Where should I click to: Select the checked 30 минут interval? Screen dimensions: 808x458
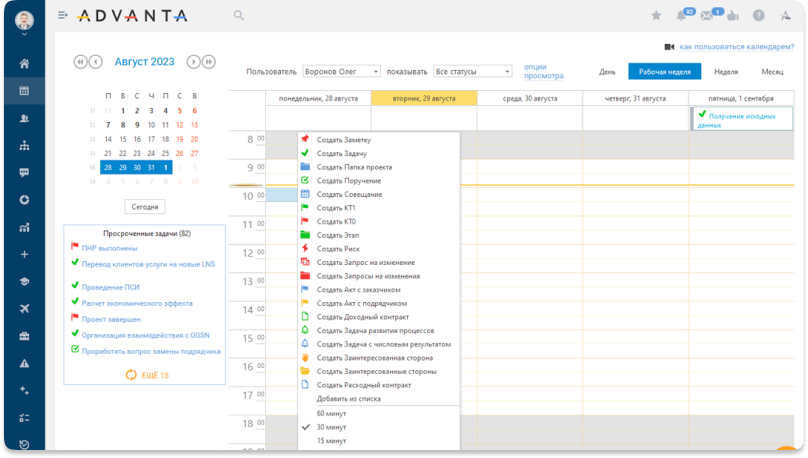tap(331, 427)
